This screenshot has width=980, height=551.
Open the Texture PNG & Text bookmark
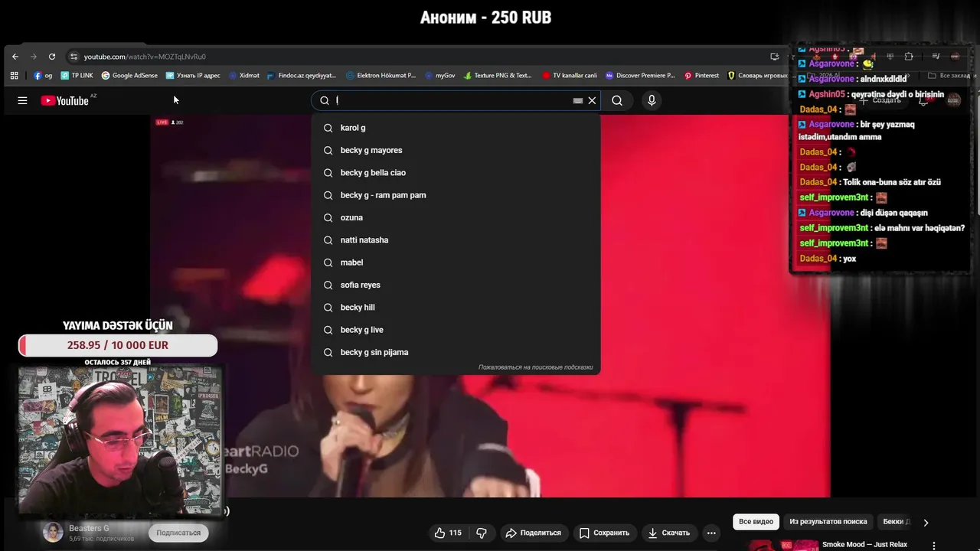point(497,76)
